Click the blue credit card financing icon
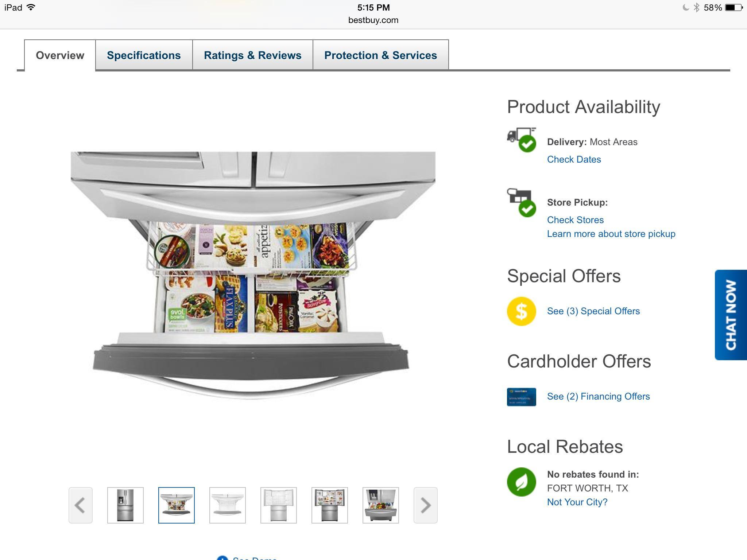 (522, 397)
